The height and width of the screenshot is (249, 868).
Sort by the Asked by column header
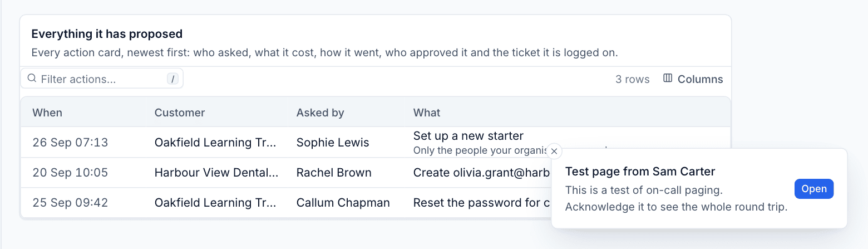click(320, 113)
